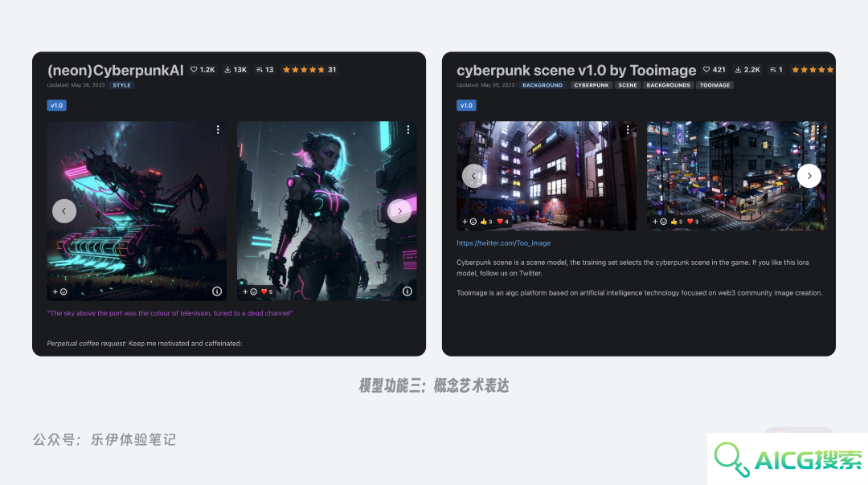Add reaction to the neon tank image
This screenshot has width=868, height=485.
coord(59,291)
